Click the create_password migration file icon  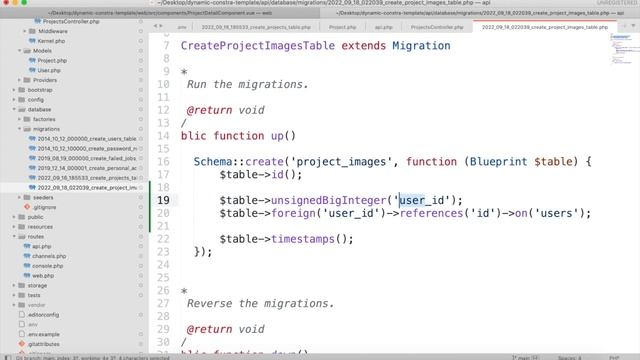point(32,149)
